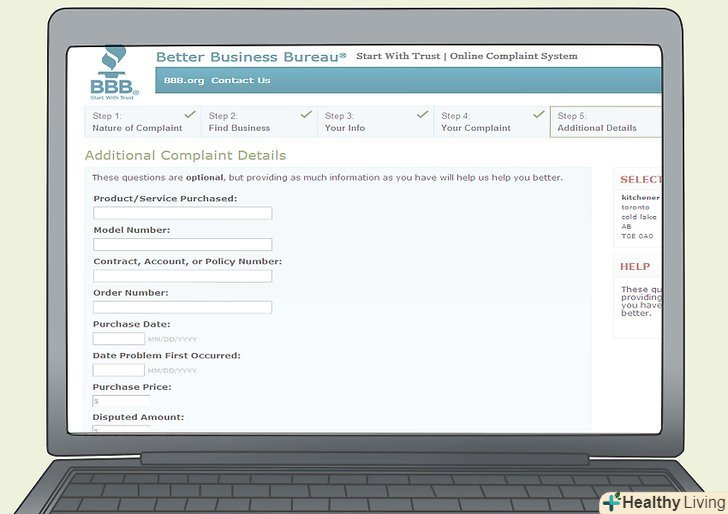728x514 pixels.
Task: Click the BBB torch logo
Action: [x=113, y=73]
